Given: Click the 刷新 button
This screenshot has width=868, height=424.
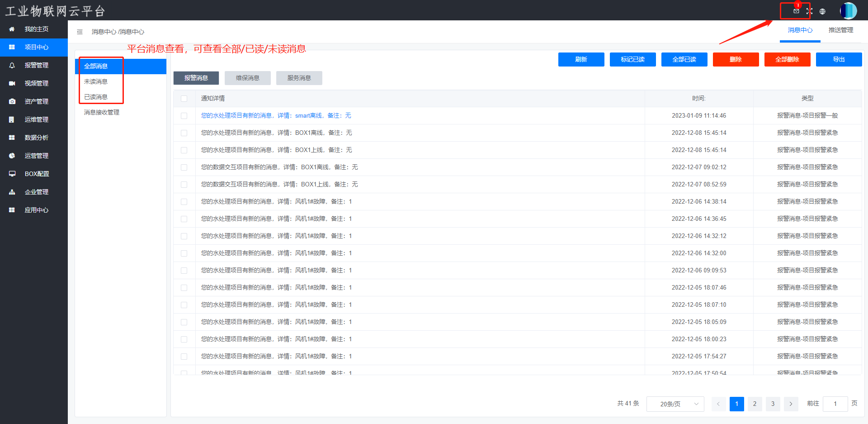Looking at the screenshot, I should pyautogui.click(x=581, y=59).
